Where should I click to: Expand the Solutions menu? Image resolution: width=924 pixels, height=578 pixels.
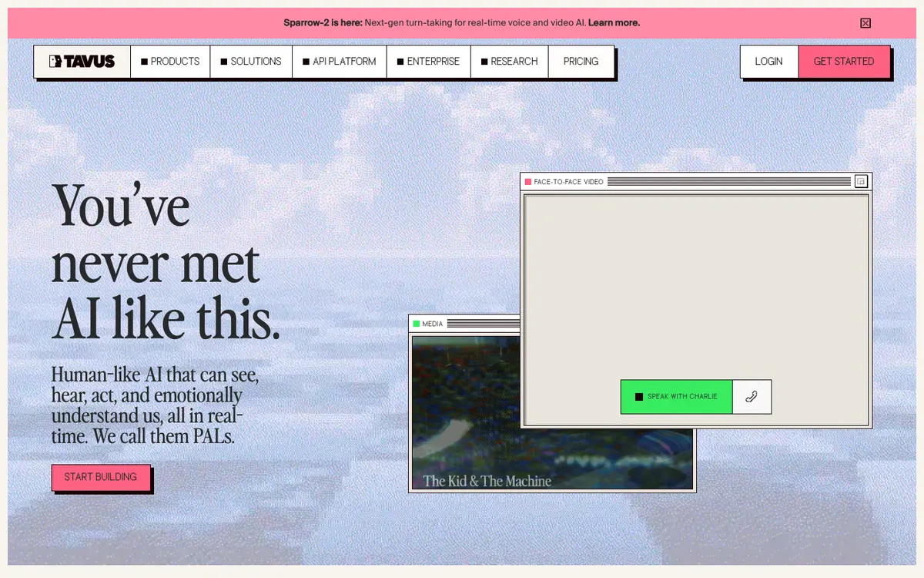click(251, 62)
